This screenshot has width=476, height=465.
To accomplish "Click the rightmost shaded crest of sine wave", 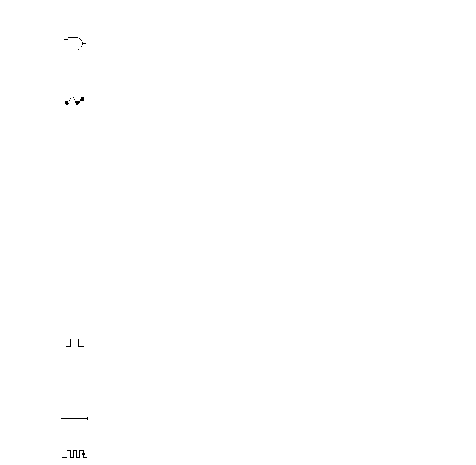I will [82, 99].
